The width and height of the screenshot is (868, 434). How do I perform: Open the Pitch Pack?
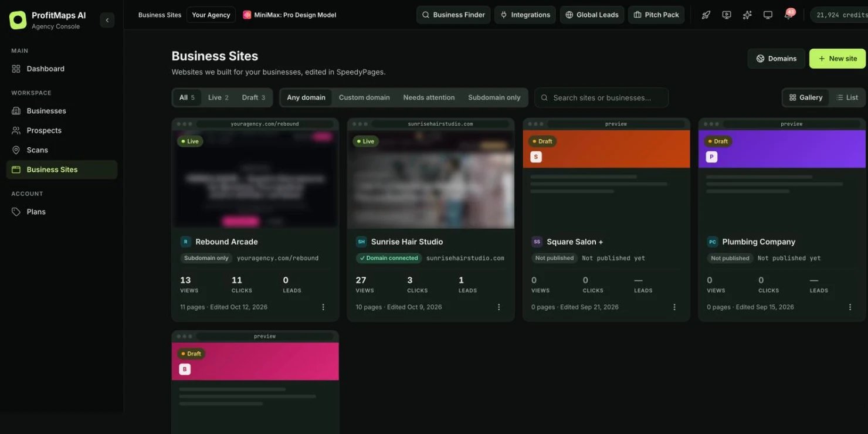(x=656, y=15)
